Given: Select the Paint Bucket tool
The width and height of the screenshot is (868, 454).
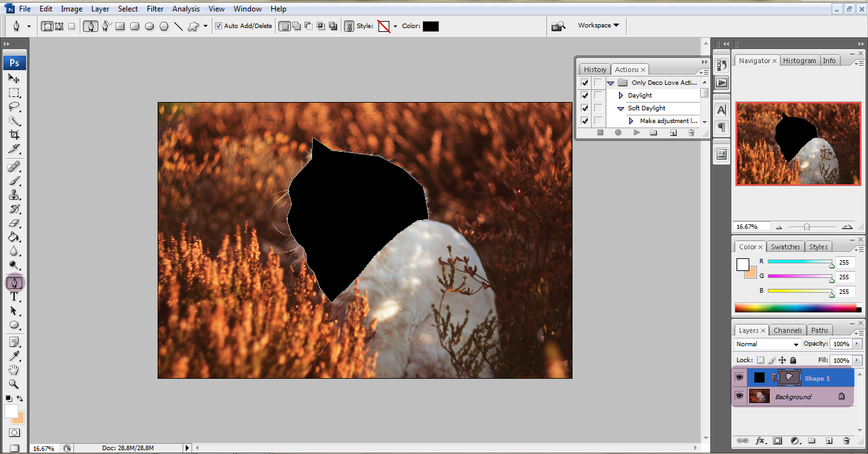Looking at the screenshot, I should tap(14, 237).
